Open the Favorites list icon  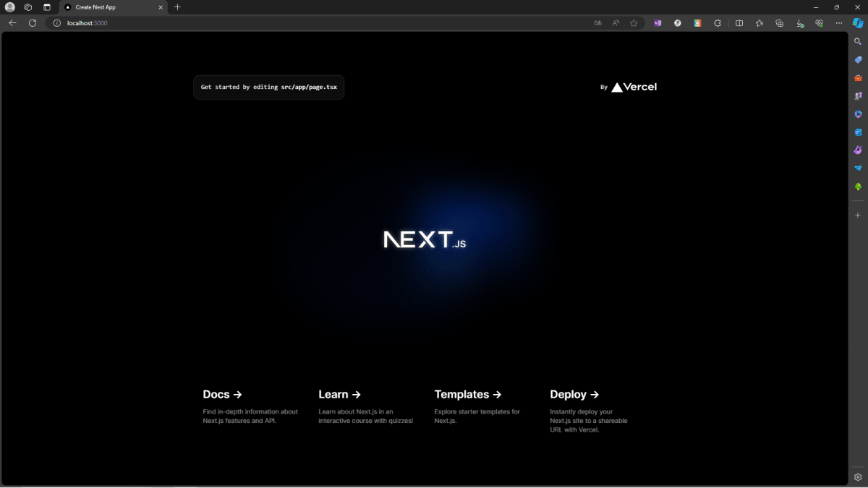click(x=759, y=23)
